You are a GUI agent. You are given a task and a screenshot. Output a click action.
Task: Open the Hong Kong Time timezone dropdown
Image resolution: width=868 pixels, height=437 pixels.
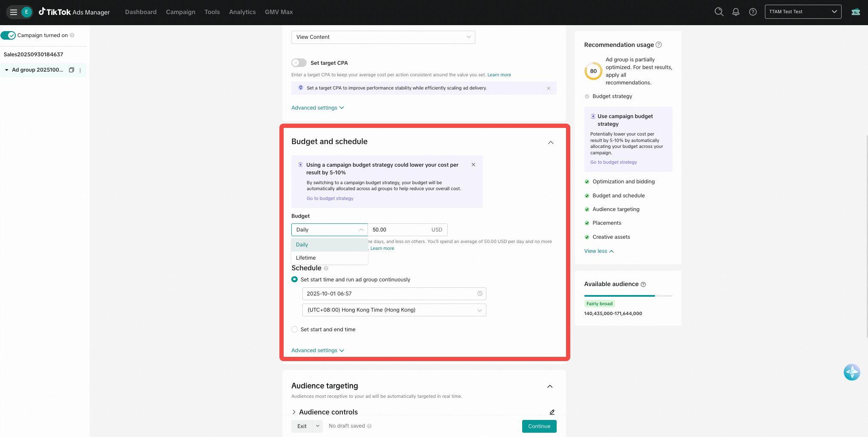(x=394, y=310)
